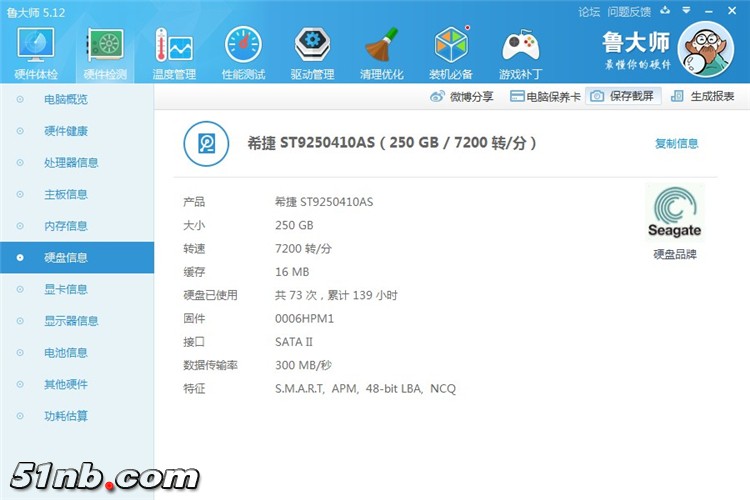Select 硬盘信息 in sidebar

(77, 257)
